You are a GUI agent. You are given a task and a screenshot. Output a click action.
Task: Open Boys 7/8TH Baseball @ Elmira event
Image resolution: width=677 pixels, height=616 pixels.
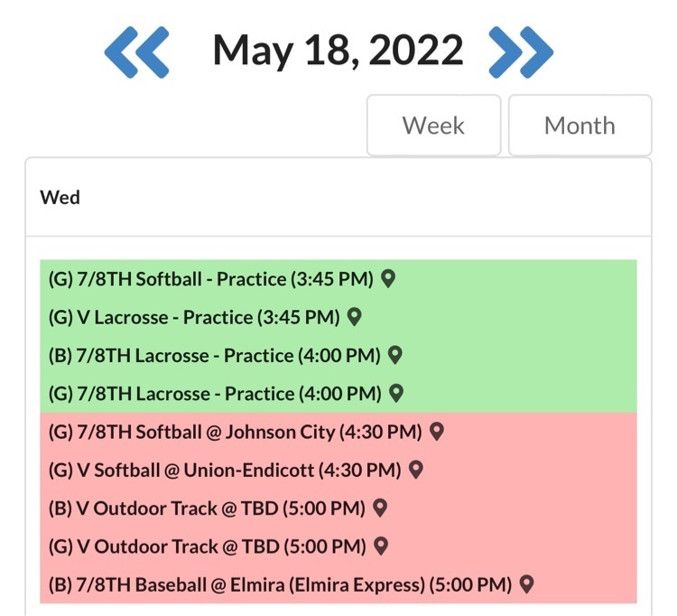coord(279,584)
